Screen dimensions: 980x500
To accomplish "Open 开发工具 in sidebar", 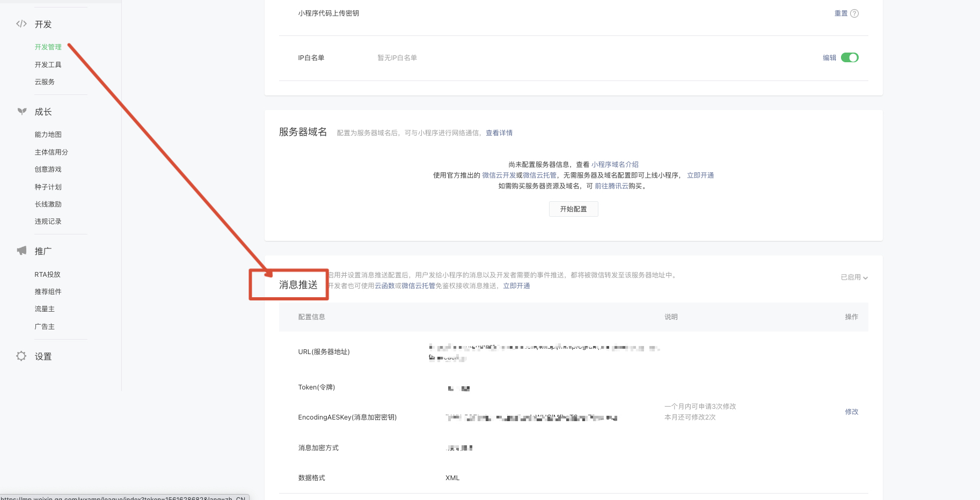I will click(x=48, y=64).
